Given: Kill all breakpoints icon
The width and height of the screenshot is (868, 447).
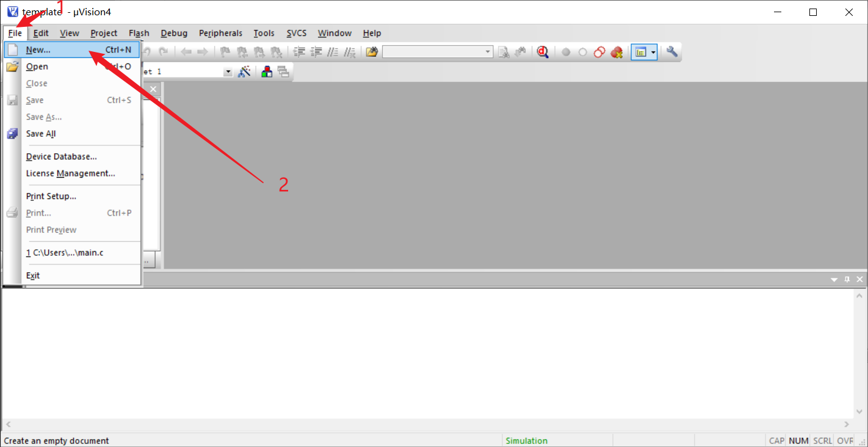Looking at the screenshot, I should (x=617, y=52).
